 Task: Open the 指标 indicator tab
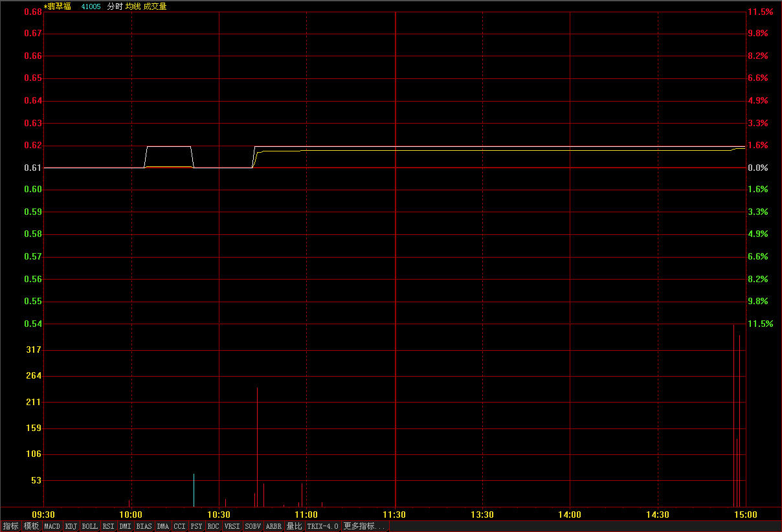click(11, 526)
